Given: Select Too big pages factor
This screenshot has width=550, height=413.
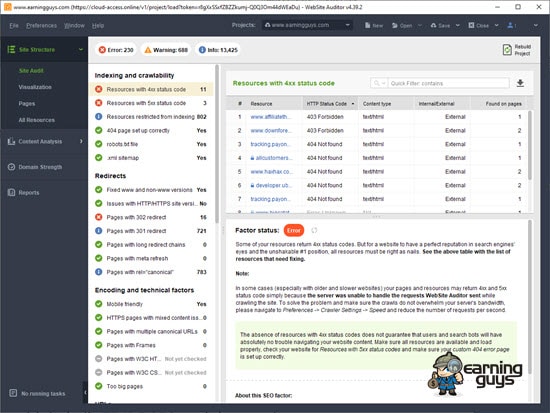Looking at the screenshot, I should (x=152, y=386).
